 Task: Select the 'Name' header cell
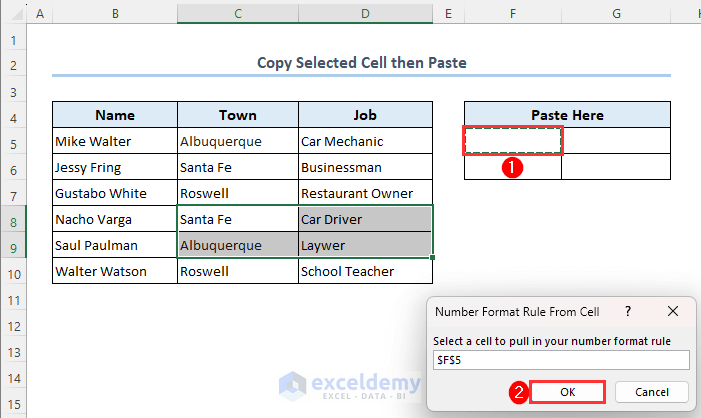tap(115, 115)
